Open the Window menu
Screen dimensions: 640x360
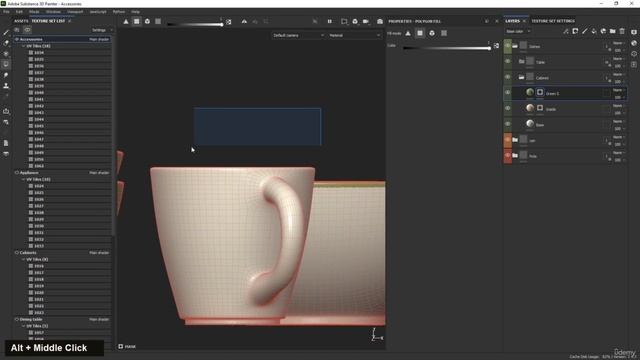pyautogui.click(x=53, y=12)
